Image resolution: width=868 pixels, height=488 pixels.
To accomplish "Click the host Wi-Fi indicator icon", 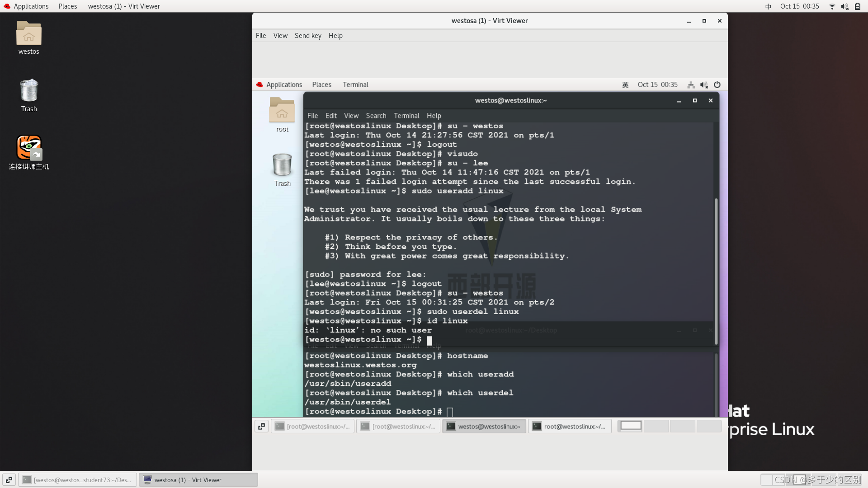I will tap(832, 6).
